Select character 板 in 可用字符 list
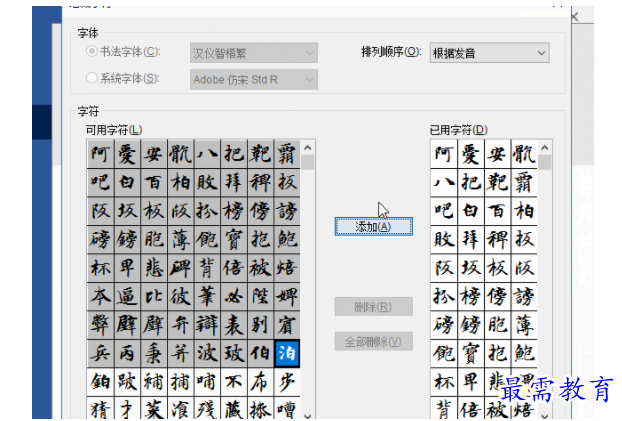622x421 pixels. click(x=154, y=211)
